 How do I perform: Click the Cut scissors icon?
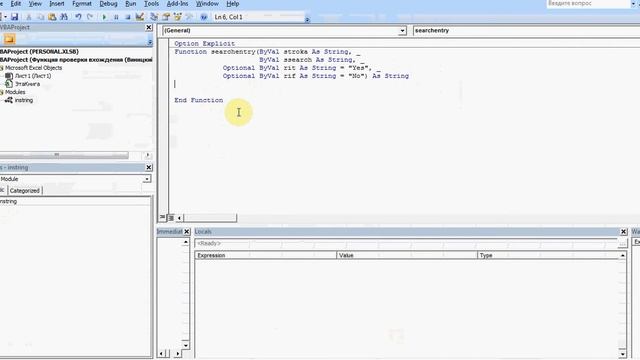[29, 17]
